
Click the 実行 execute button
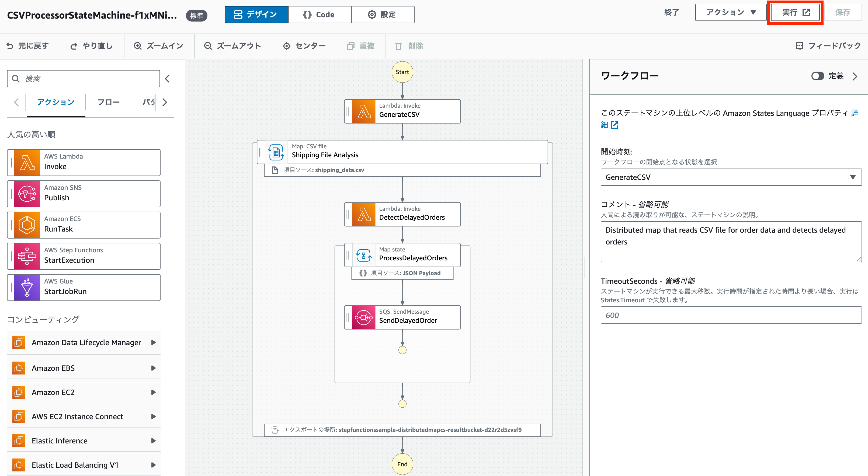(x=795, y=12)
